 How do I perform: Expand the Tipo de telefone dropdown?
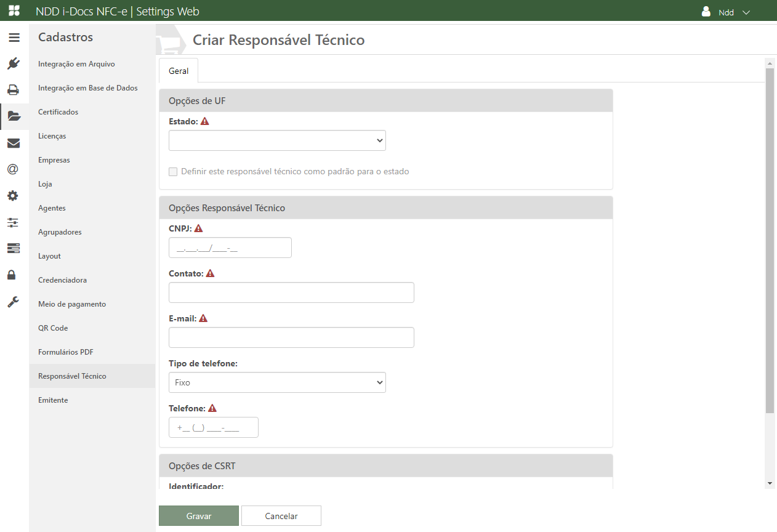click(x=277, y=382)
